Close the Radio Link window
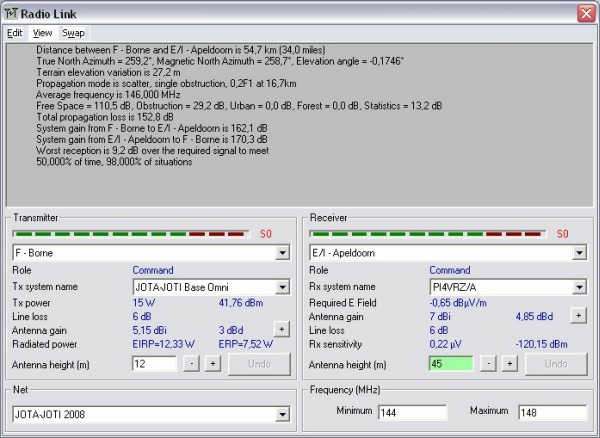Screen dimensions: 600x438 (x=586, y=14)
